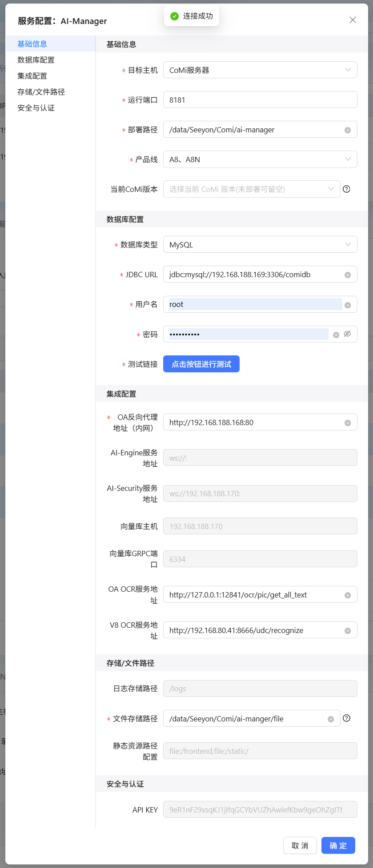Image resolution: width=373 pixels, height=868 pixels.
Task: Click the 安全与认证 section header
Action: 232,784
